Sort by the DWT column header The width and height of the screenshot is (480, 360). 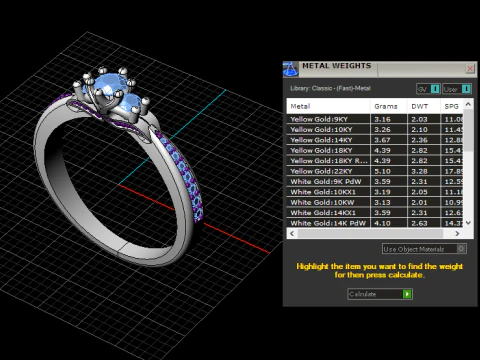pos(424,106)
